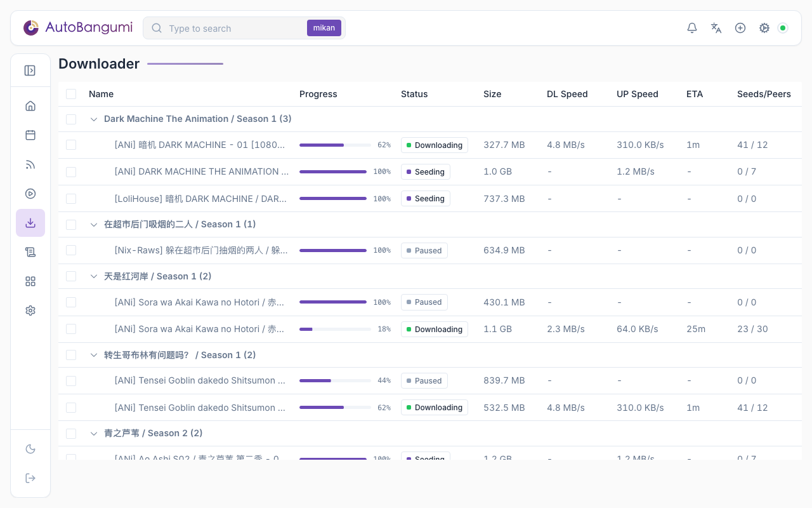Open the gear settings icon in header

coord(764,28)
